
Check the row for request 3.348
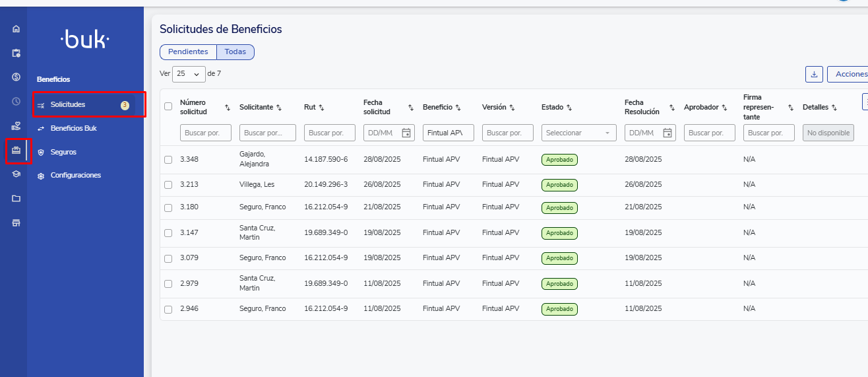(x=168, y=160)
